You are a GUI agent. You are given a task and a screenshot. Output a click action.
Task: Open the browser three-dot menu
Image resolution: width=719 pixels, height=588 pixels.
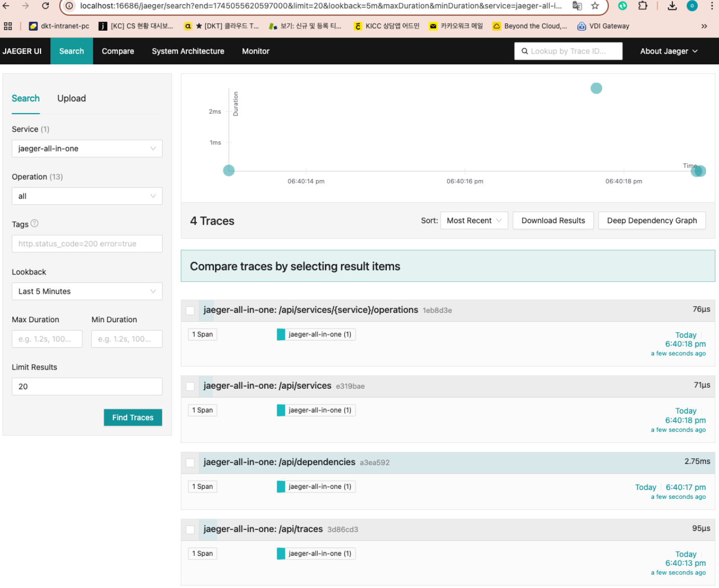tap(712, 6)
